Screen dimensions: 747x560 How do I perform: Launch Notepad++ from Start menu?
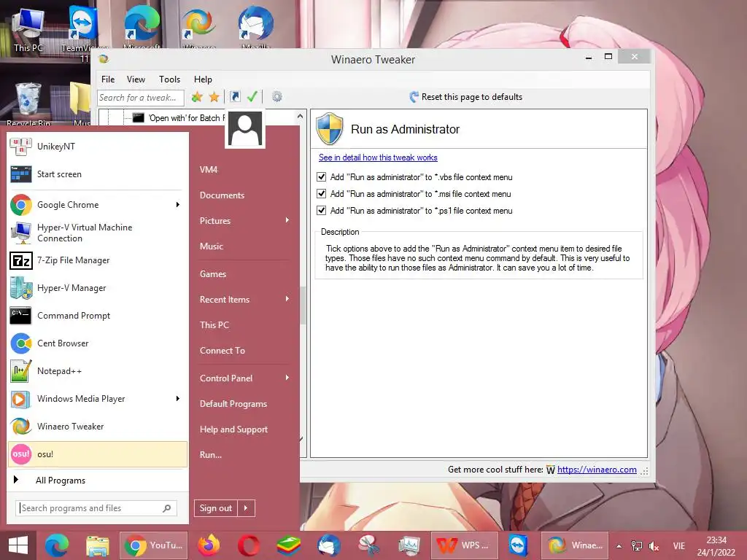(x=98, y=371)
